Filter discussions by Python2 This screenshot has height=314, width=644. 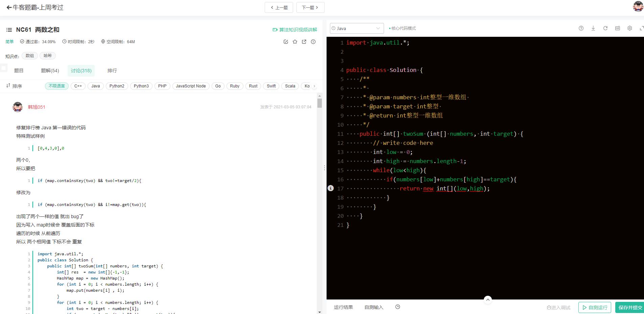click(x=117, y=86)
